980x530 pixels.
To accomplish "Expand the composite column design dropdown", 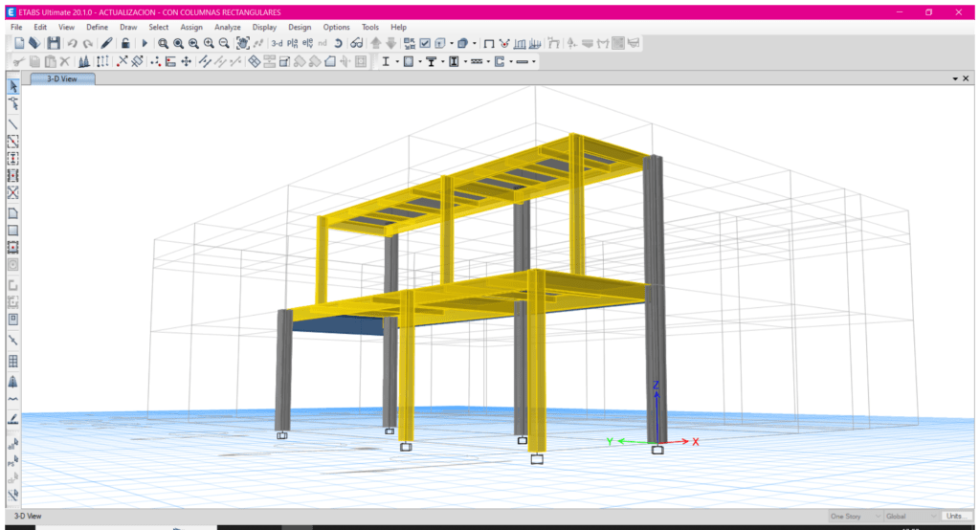I will pos(466,61).
